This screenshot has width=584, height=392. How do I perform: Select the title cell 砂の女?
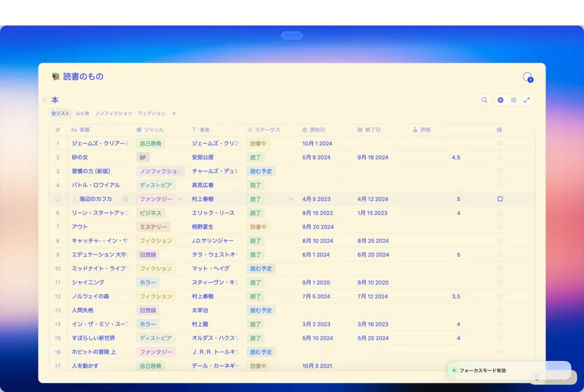coord(80,157)
